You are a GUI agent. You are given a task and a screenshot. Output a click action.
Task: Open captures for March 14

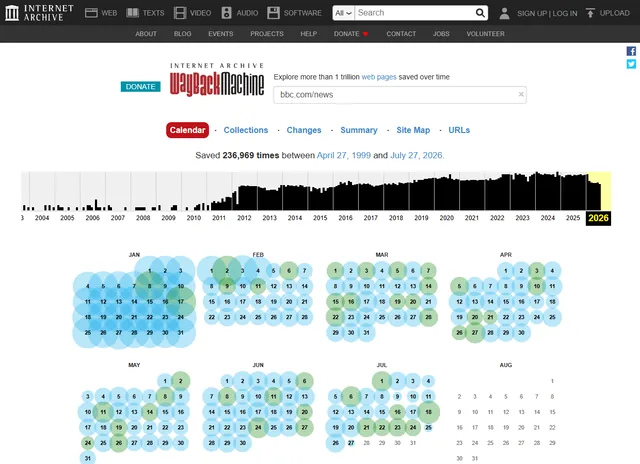click(428, 286)
